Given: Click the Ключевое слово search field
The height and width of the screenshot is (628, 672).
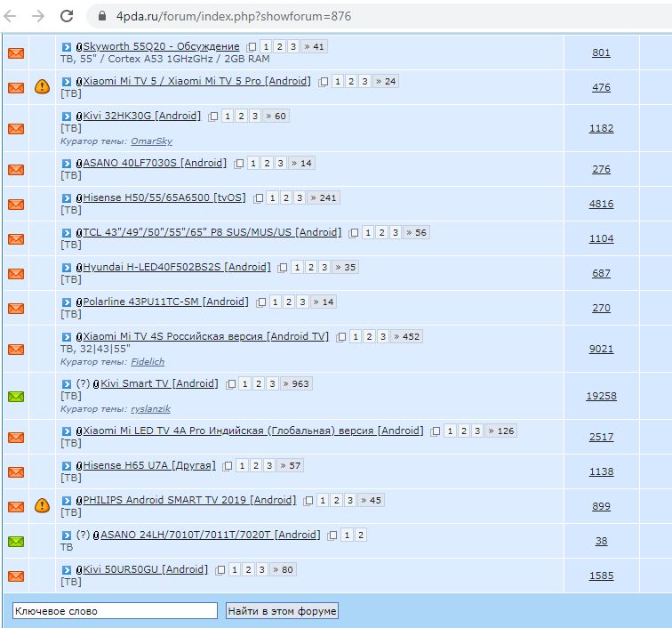Looking at the screenshot, I should click(x=115, y=611).
